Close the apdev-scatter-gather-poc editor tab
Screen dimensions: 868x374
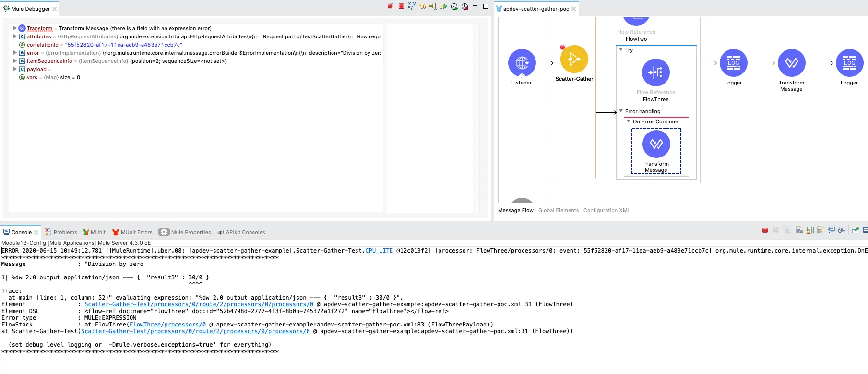[573, 9]
